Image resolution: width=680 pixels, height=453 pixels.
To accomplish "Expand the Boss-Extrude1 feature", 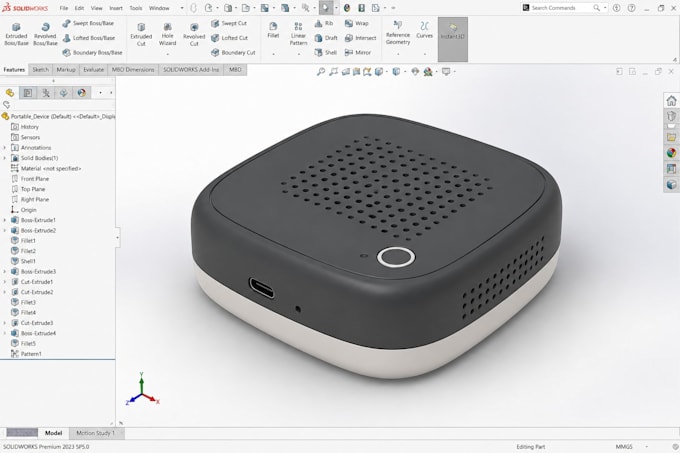I will [5, 220].
